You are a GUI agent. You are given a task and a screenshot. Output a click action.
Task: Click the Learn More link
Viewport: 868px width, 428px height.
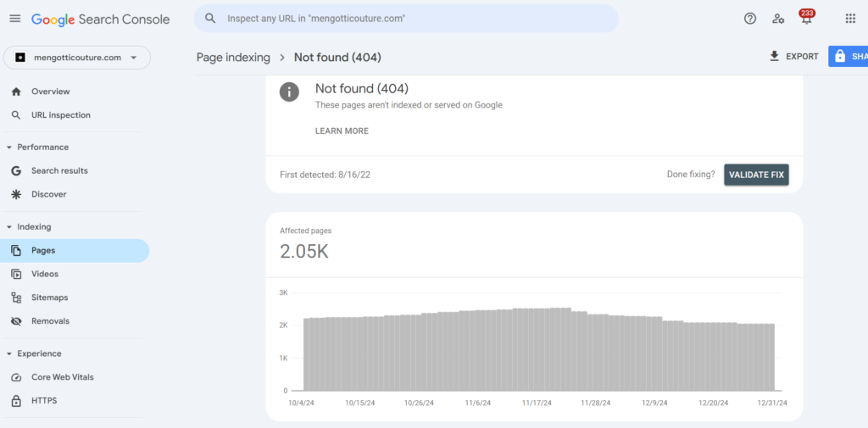[342, 131]
